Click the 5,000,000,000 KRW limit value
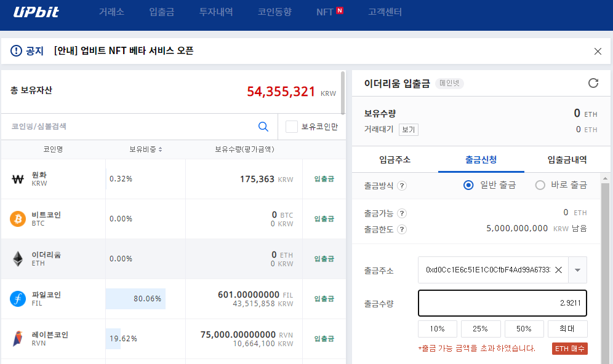The height and width of the screenshot is (364, 613). pyautogui.click(x=517, y=229)
